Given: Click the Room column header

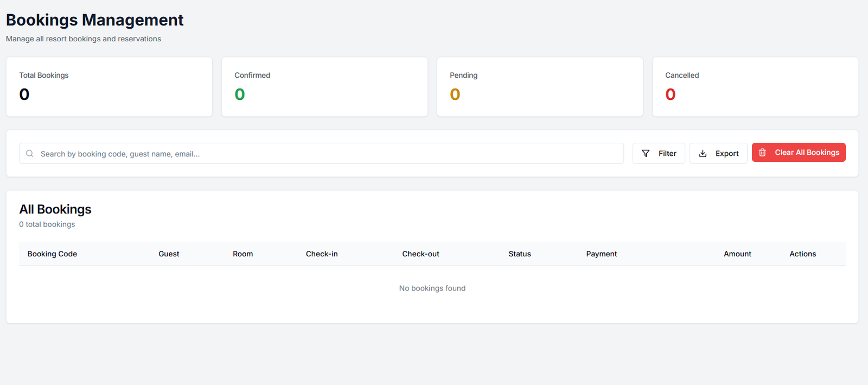Looking at the screenshot, I should click(x=243, y=254).
